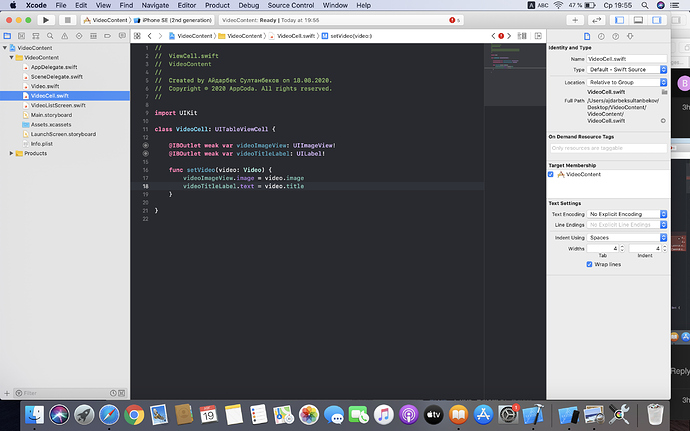Add an editor on the right

[x=538, y=36]
